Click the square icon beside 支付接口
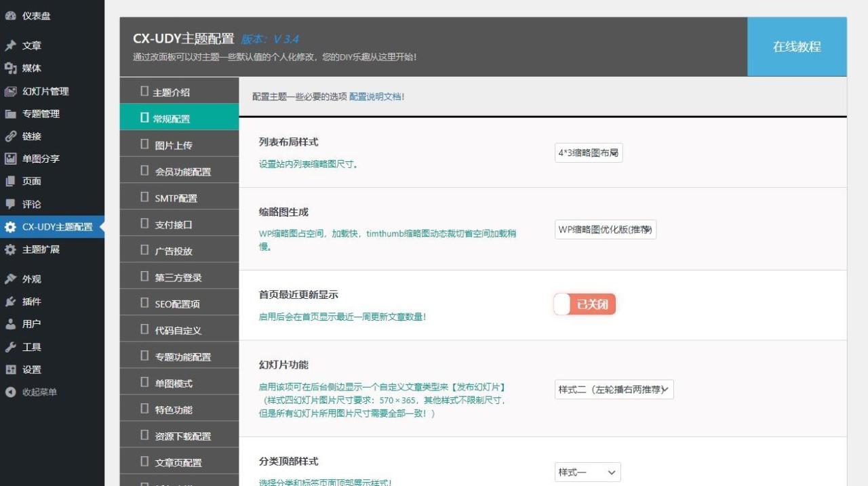This screenshot has height=486, width=868. pyautogui.click(x=144, y=224)
